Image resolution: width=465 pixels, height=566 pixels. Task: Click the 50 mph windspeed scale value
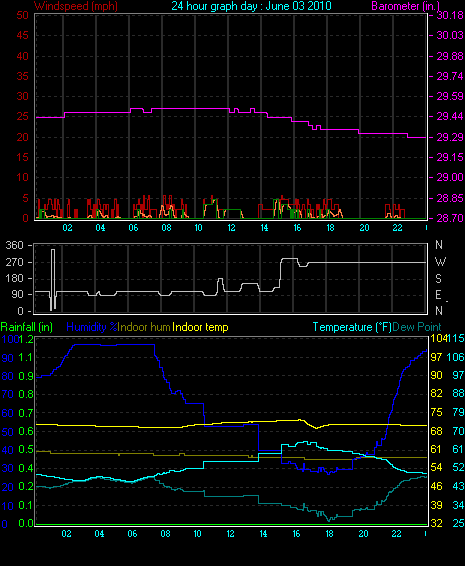coord(22,15)
